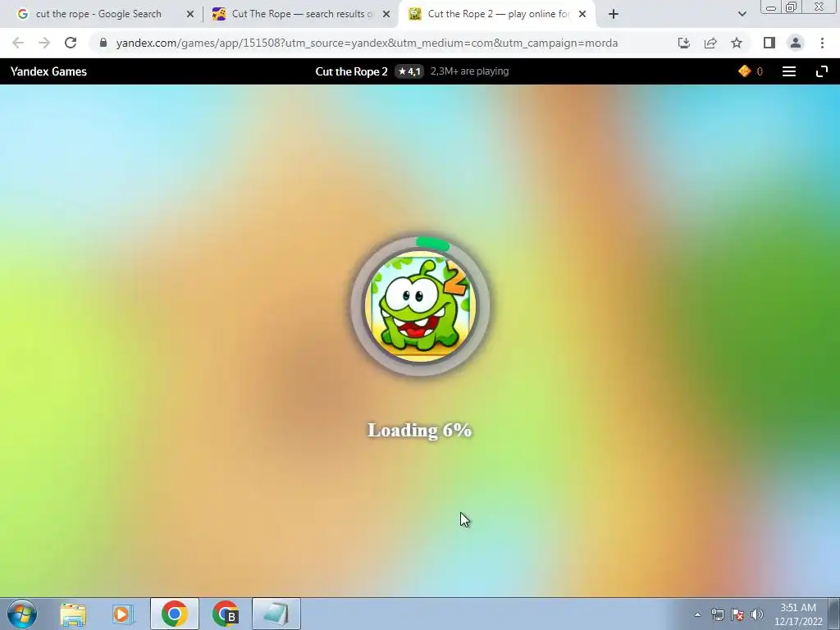Open the network status tray icon
This screenshot has width=840, height=630.
tap(717, 614)
